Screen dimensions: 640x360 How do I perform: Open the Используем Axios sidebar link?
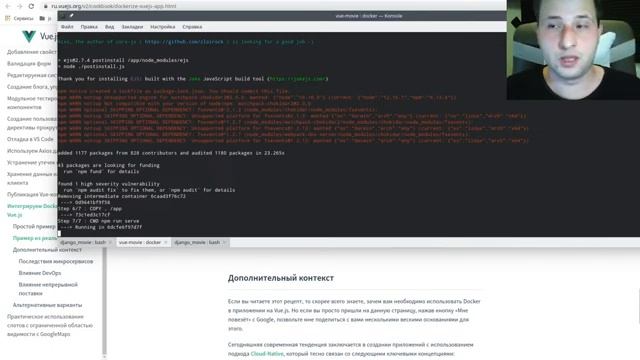pos(31,151)
